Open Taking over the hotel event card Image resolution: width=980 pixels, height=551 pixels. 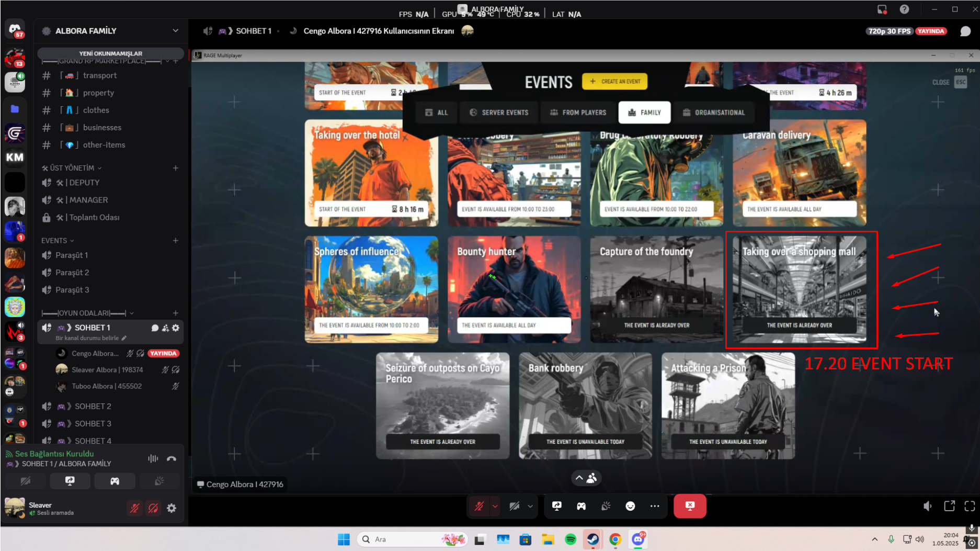click(x=371, y=173)
